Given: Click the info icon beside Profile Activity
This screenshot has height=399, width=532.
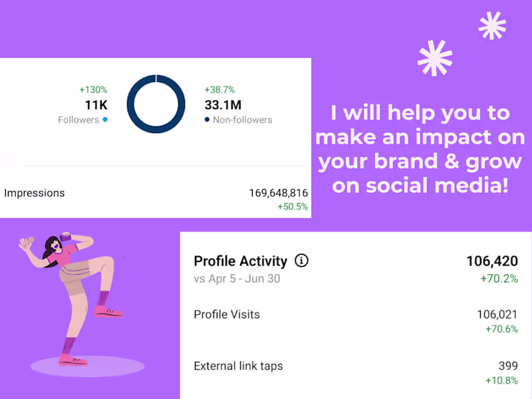Looking at the screenshot, I should 301,261.
